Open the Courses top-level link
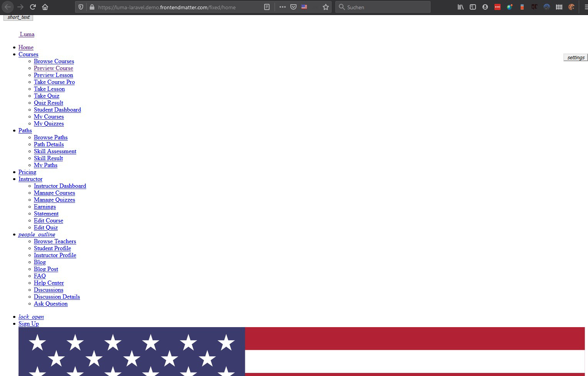The width and height of the screenshot is (588, 376). pos(28,54)
